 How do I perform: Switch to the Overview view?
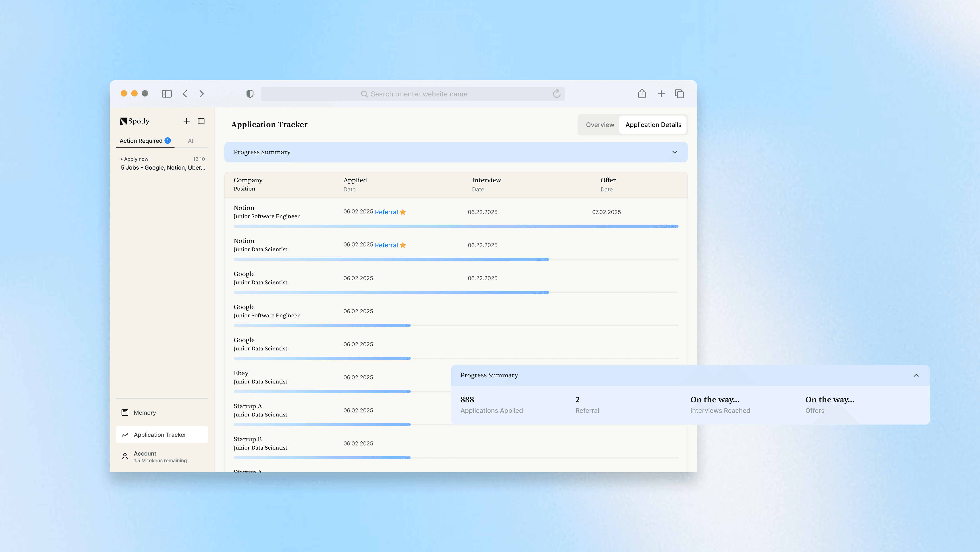point(600,125)
